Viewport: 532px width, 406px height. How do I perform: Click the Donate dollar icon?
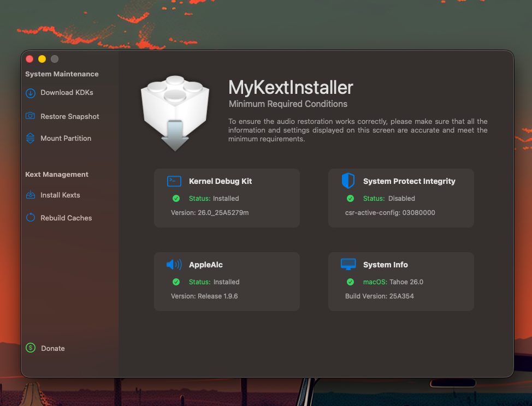31,348
